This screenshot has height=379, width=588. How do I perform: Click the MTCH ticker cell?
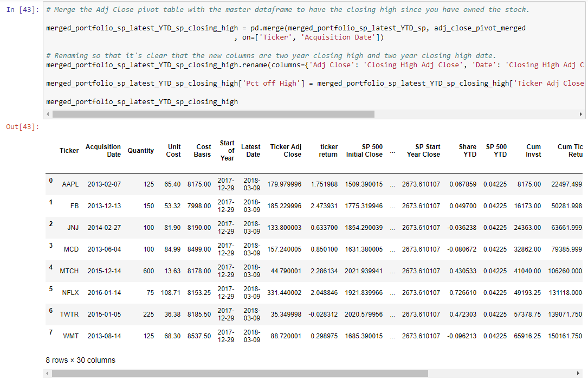point(69,271)
